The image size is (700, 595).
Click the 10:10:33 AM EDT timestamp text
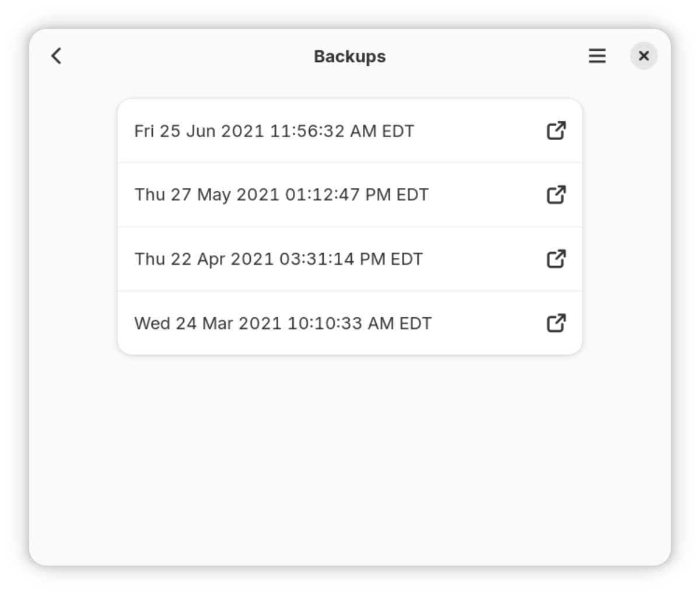[x=359, y=323]
